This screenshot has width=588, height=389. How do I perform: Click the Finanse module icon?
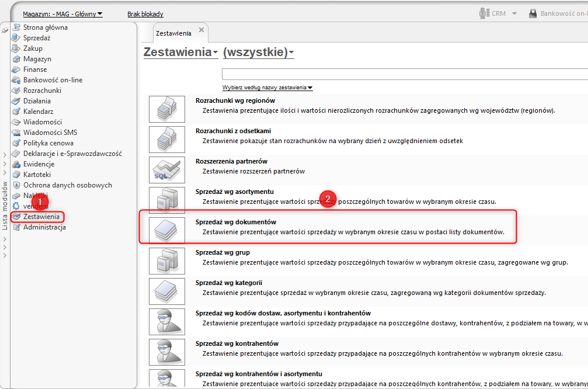[x=16, y=70]
